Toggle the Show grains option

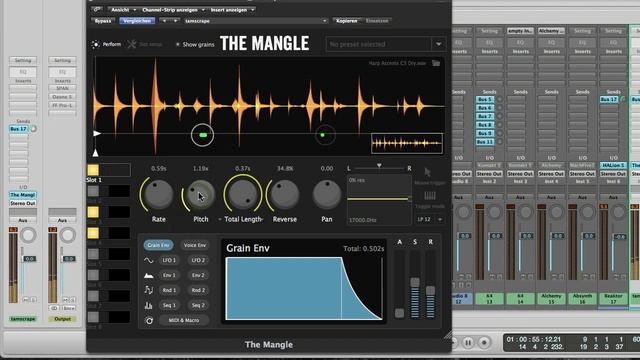pos(195,44)
